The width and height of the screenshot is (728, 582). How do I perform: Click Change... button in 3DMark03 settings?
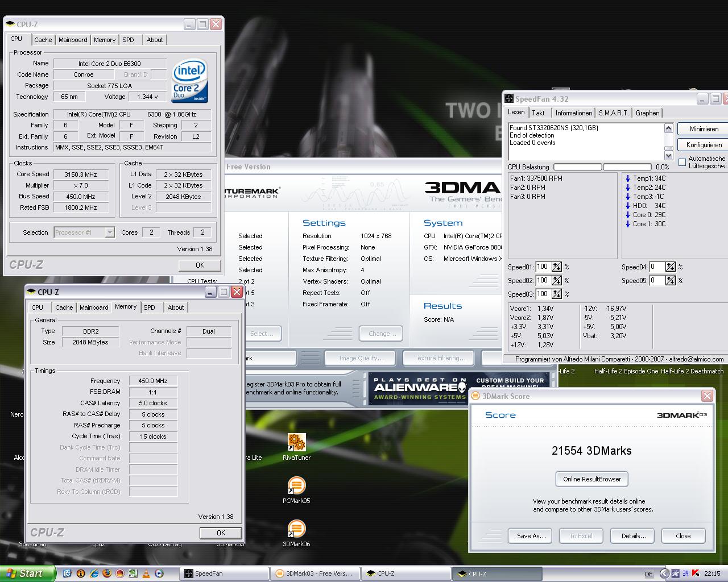pos(382,334)
